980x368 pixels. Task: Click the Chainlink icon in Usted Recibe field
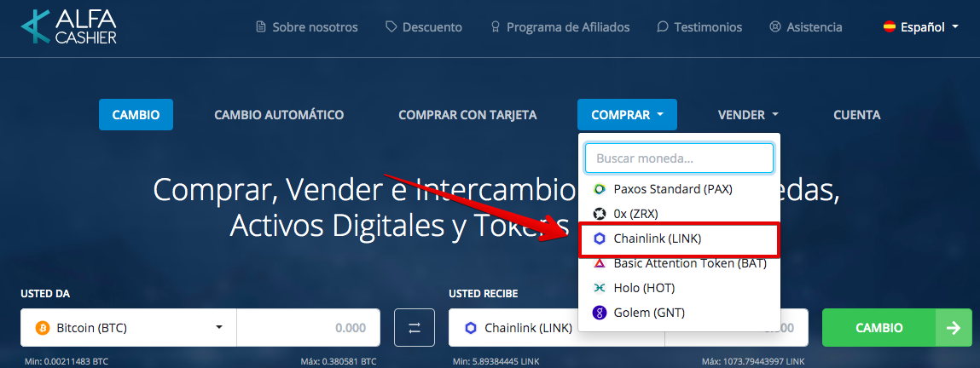tap(471, 327)
